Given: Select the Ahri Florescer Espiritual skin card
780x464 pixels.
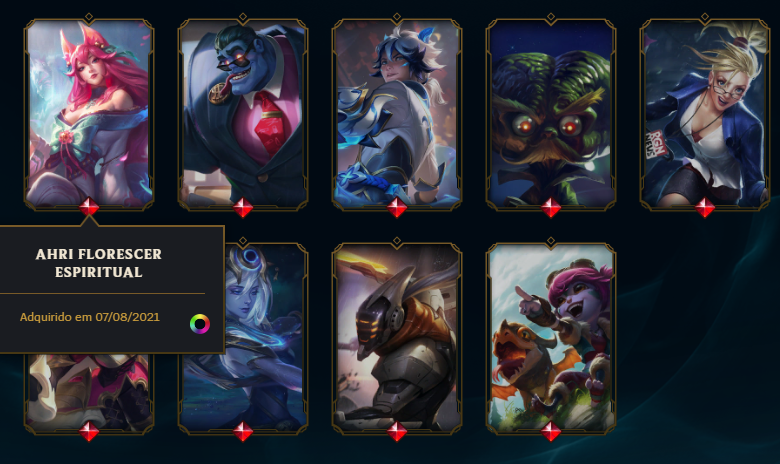Looking at the screenshot, I should pos(89,113).
